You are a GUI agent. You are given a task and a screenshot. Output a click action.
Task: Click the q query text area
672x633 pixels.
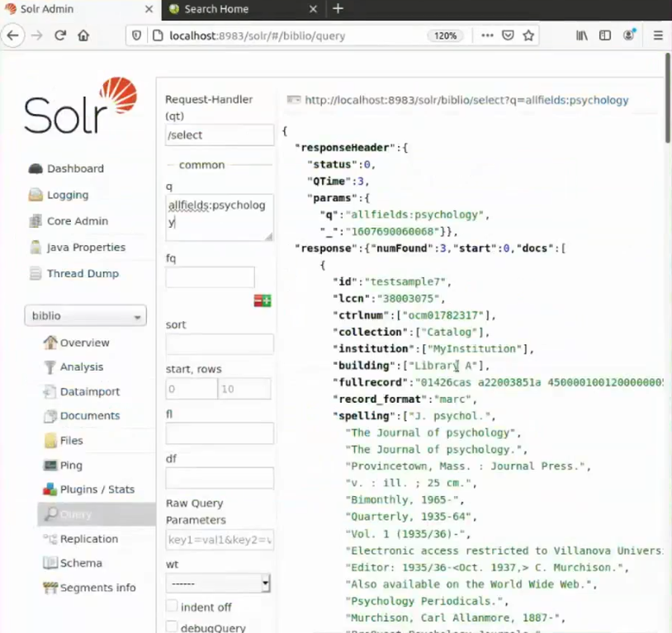(220, 217)
